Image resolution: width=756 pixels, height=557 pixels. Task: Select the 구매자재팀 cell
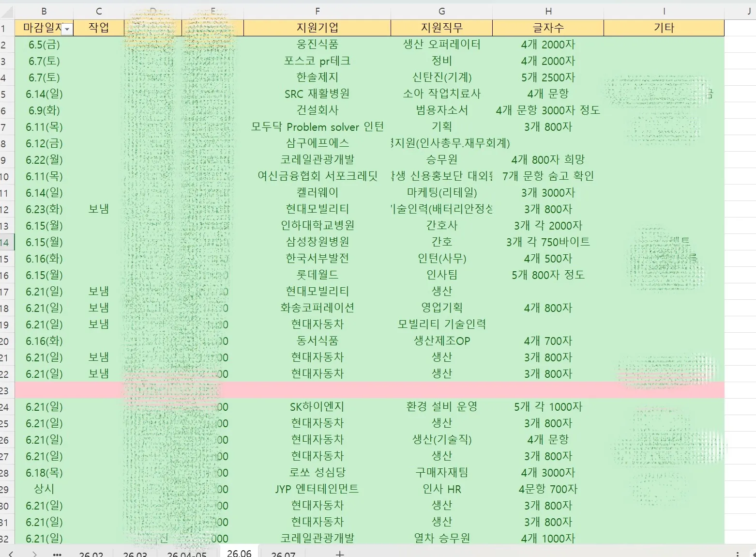441,473
